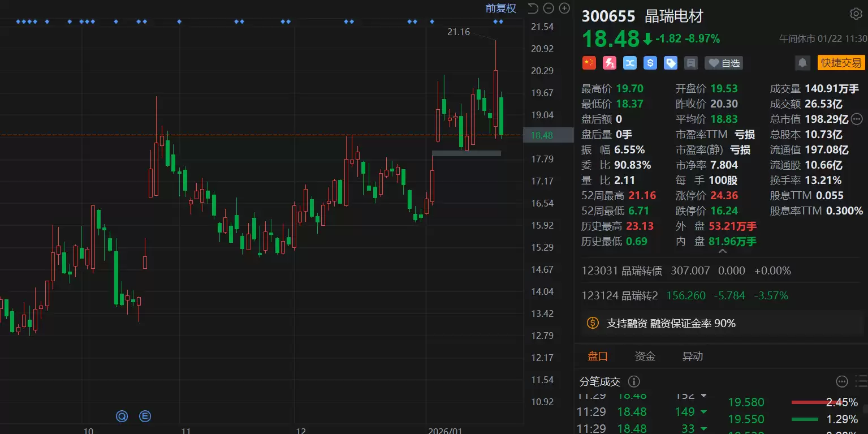The width and height of the screenshot is (868, 434).
Task: Click the blue dollar sign icon
Action: tap(650, 63)
